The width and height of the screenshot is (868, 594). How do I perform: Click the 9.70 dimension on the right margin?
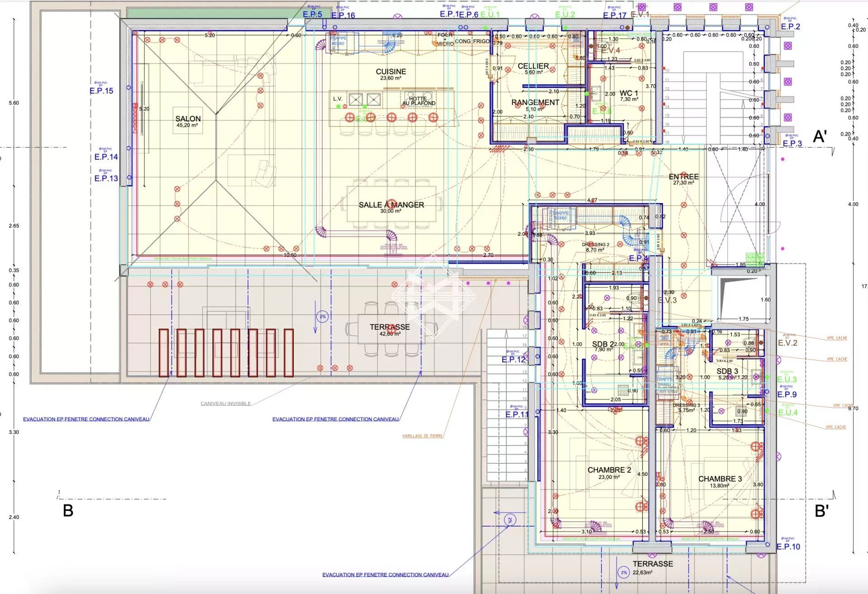[853, 409]
